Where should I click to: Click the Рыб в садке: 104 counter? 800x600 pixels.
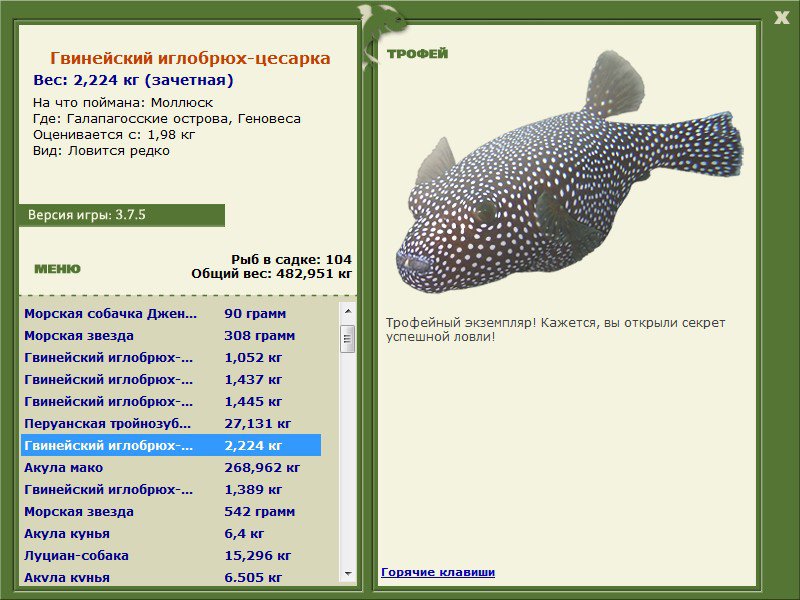click(x=291, y=259)
